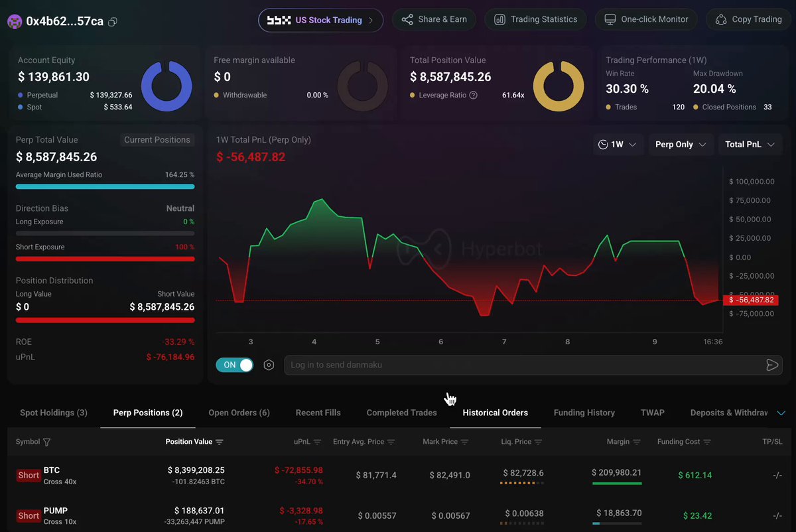The image size is (796, 532).
Task: Show the Funding History tab
Action: (x=584, y=413)
